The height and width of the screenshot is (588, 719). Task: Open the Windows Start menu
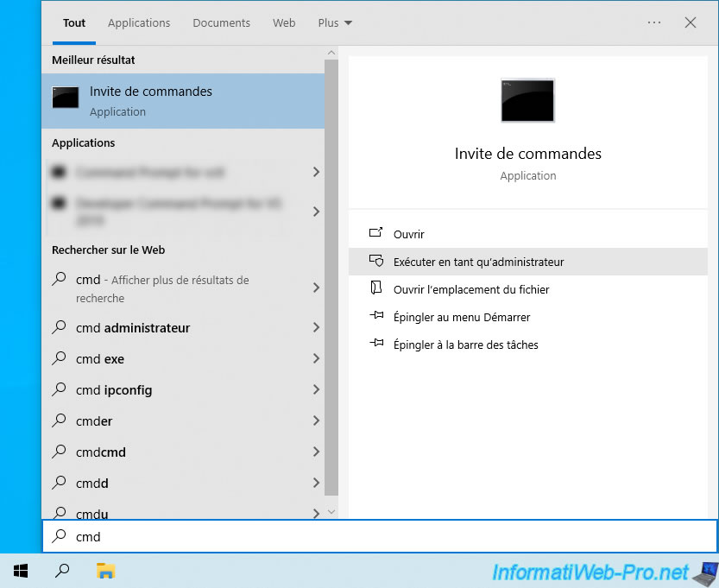click(x=21, y=571)
